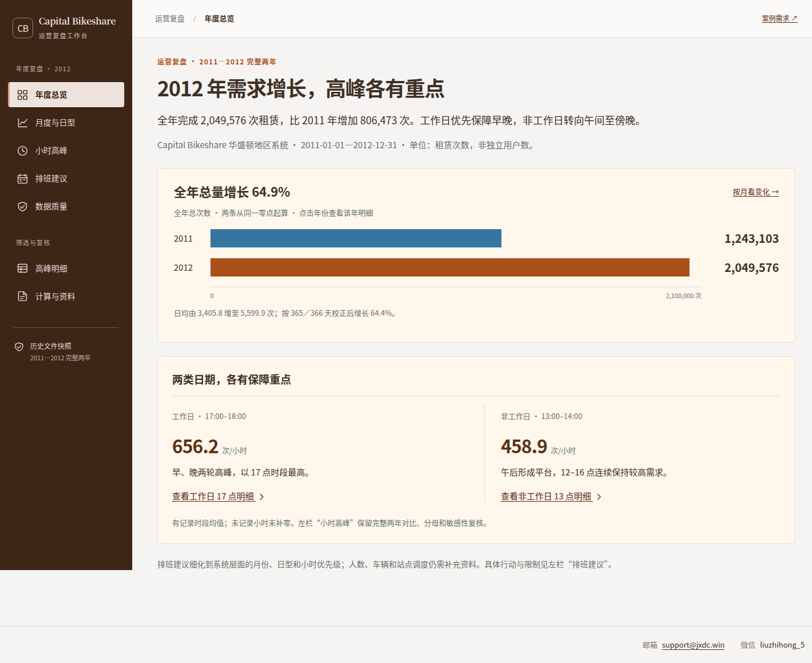Click the 1,243,103 value
The width and height of the screenshot is (812, 663).
[x=752, y=239]
